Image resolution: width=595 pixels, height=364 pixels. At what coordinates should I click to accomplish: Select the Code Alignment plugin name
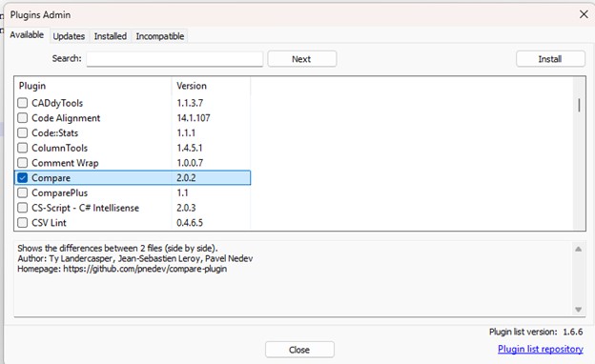66,118
